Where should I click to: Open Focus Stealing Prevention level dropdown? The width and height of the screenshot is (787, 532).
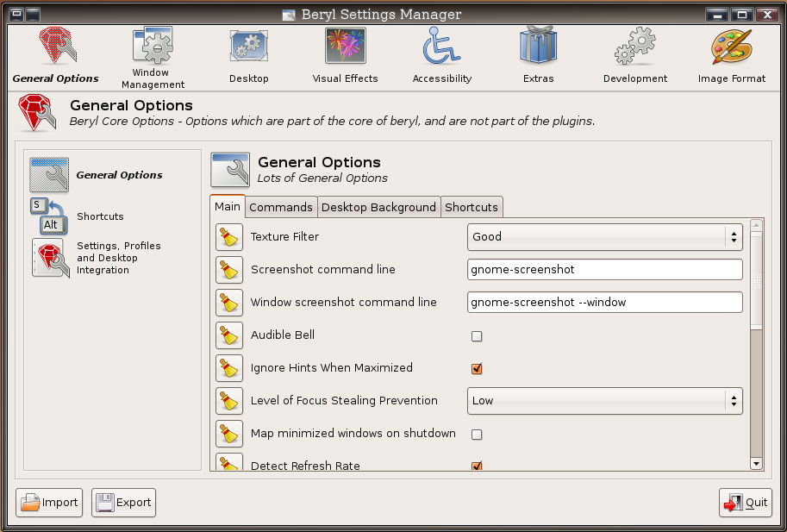[x=605, y=400]
